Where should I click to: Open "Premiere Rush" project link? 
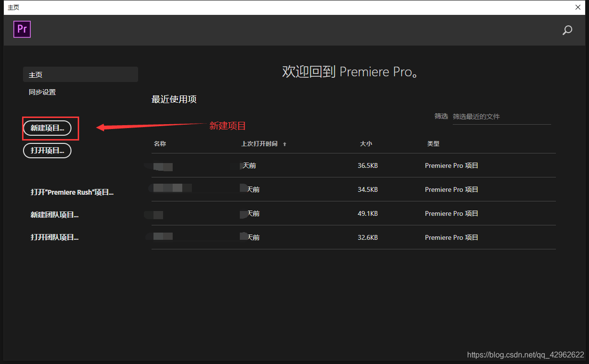[72, 192]
